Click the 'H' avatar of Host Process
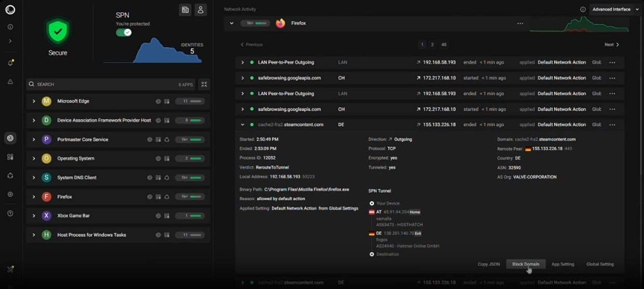644x289 pixels. (x=47, y=235)
